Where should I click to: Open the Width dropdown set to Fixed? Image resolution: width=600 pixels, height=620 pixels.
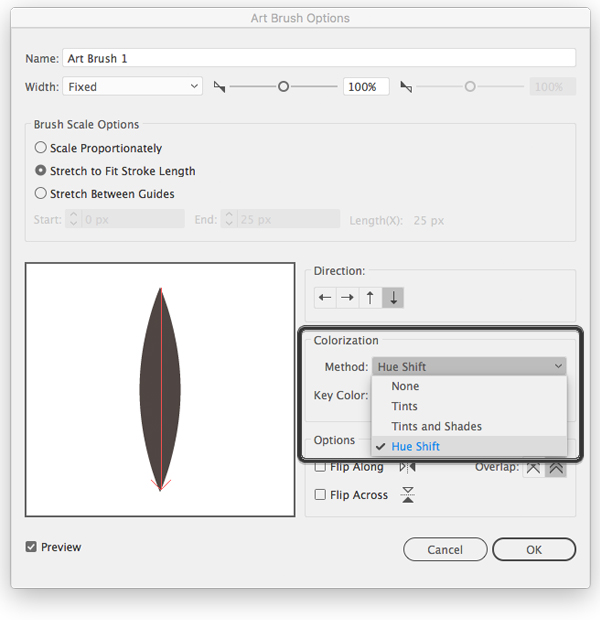(133, 87)
